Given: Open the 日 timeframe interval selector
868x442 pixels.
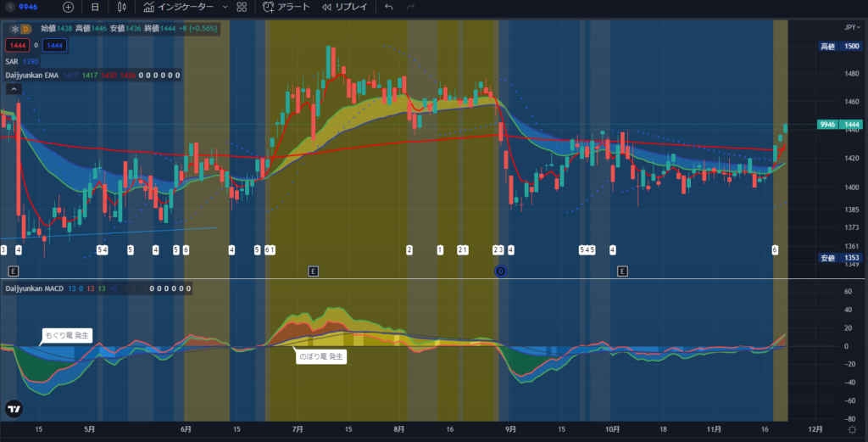Looking at the screenshot, I should 95,7.
